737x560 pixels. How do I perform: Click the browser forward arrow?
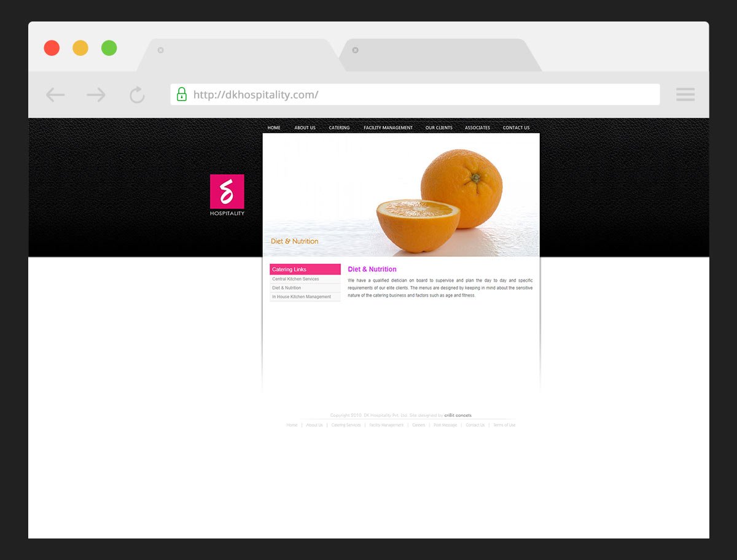96,95
